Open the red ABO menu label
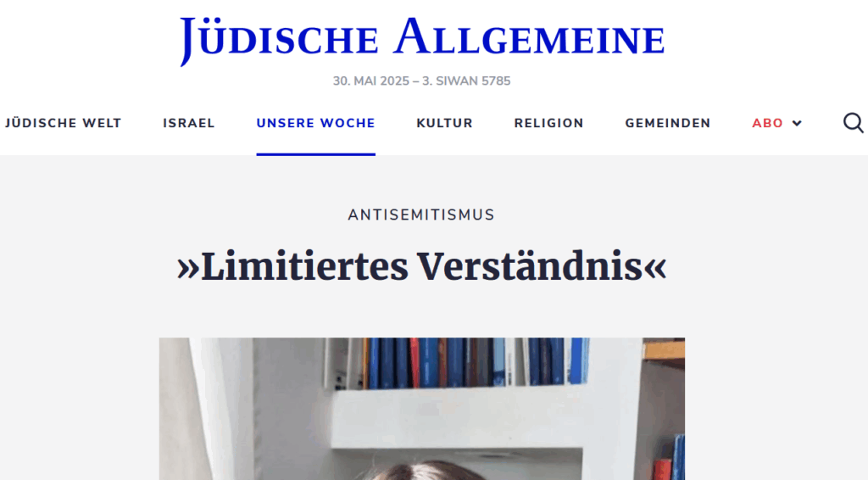868x480 pixels. tap(767, 123)
